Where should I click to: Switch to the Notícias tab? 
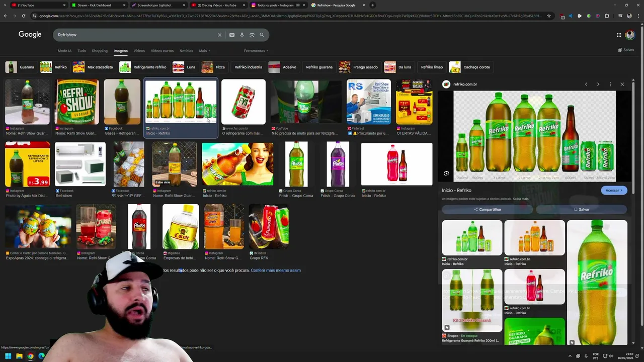pos(186,51)
